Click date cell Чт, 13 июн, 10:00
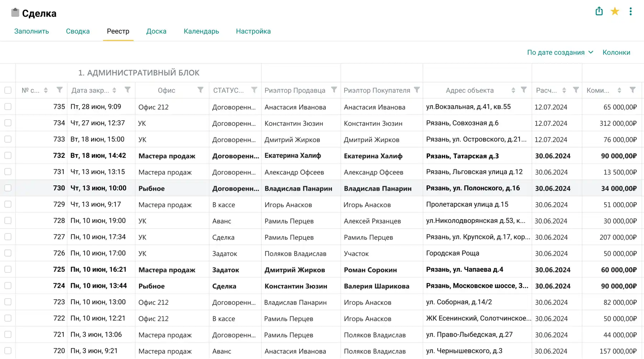This screenshot has height=359, width=644. pos(98,188)
